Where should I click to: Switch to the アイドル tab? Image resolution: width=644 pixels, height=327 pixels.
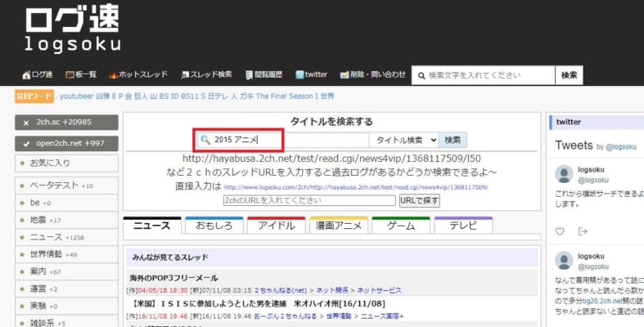click(276, 226)
